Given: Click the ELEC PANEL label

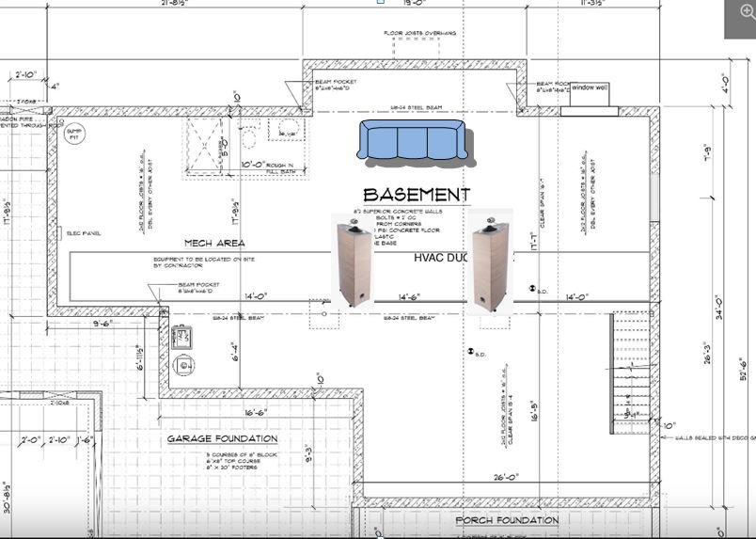Looking at the screenshot, I should (x=84, y=233).
